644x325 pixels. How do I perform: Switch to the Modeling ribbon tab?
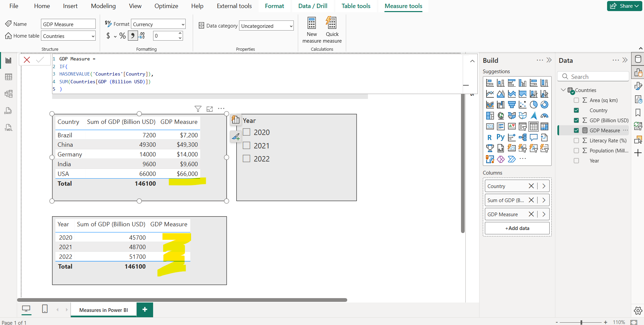pyautogui.click(x=103, y=6)
